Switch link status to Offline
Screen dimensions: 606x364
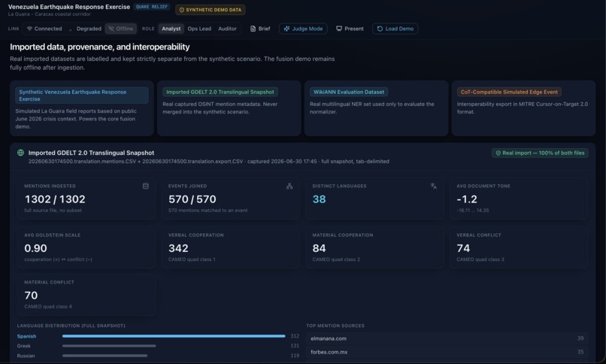coord(120,29)
